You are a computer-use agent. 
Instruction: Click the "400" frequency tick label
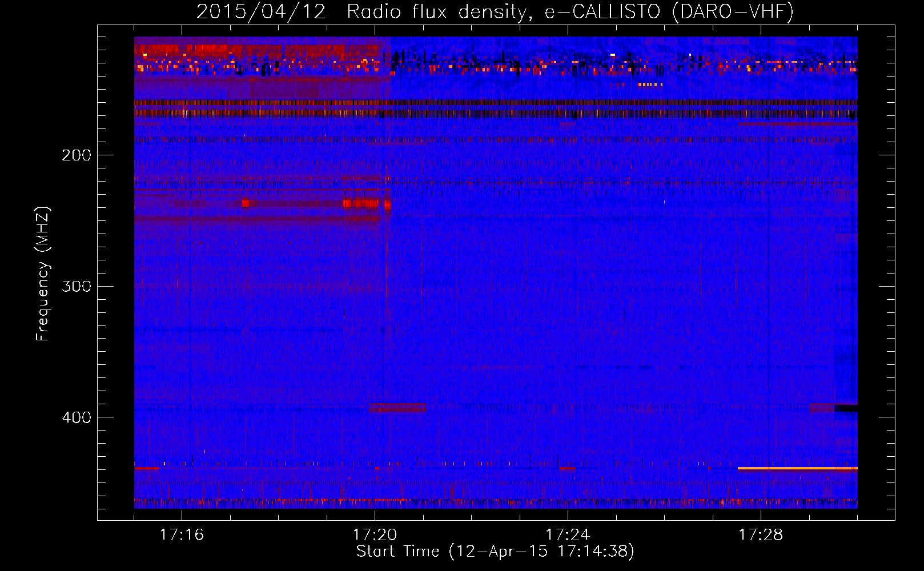coord(76,417)
